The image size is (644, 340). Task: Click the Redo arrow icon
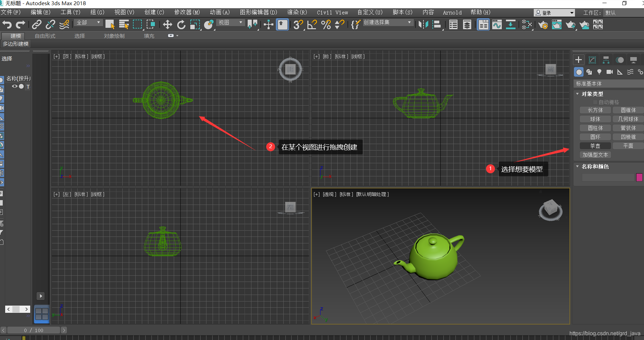[x=21, y=25]
